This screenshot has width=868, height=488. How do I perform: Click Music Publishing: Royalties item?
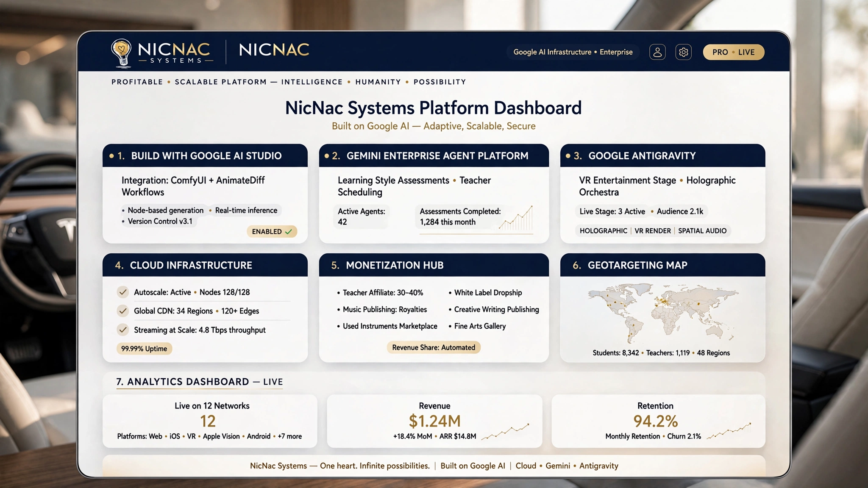tap(385, 309)
